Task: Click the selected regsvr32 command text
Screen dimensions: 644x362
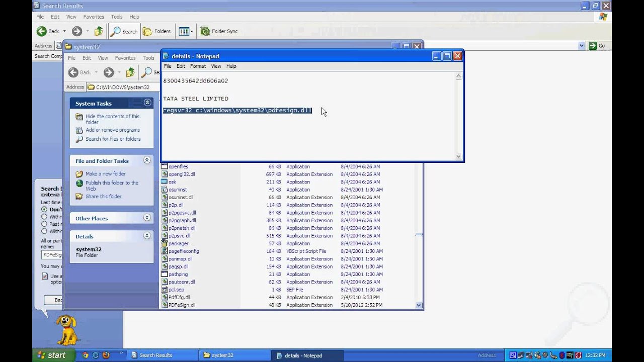Action: click(x=237, y=110)
